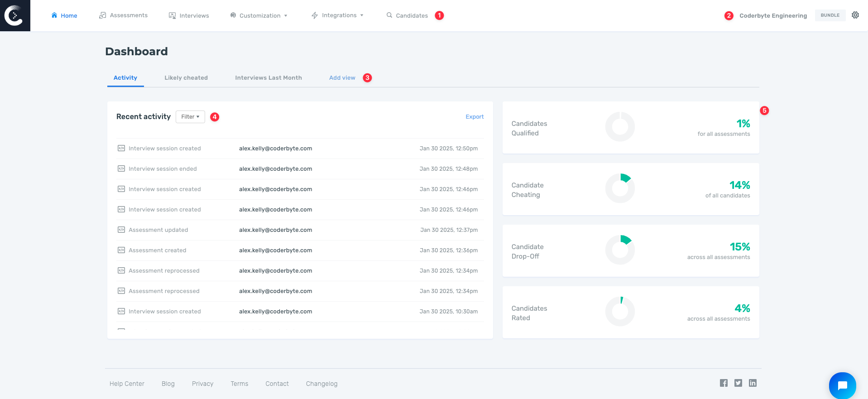Open the Recent activity Filter dropdown
The image size is (868, 399).
190,117
